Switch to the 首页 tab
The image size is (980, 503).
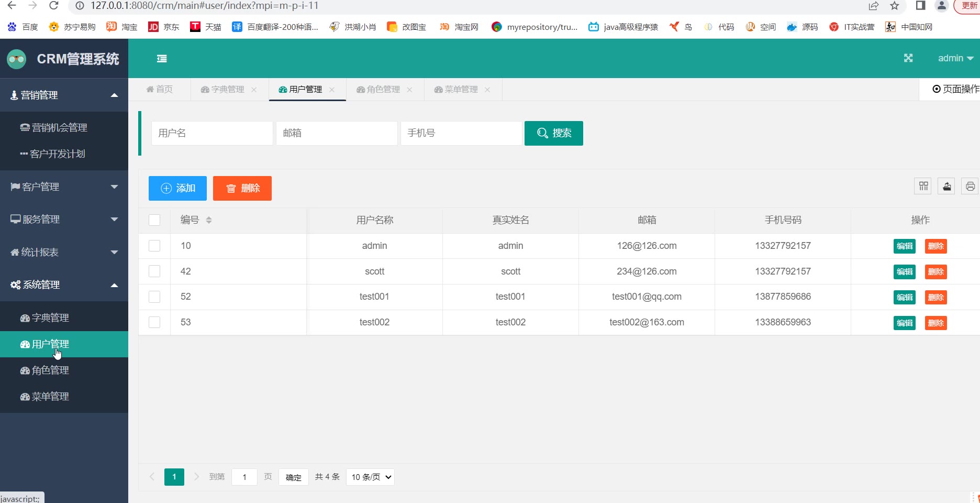[159, 90]
